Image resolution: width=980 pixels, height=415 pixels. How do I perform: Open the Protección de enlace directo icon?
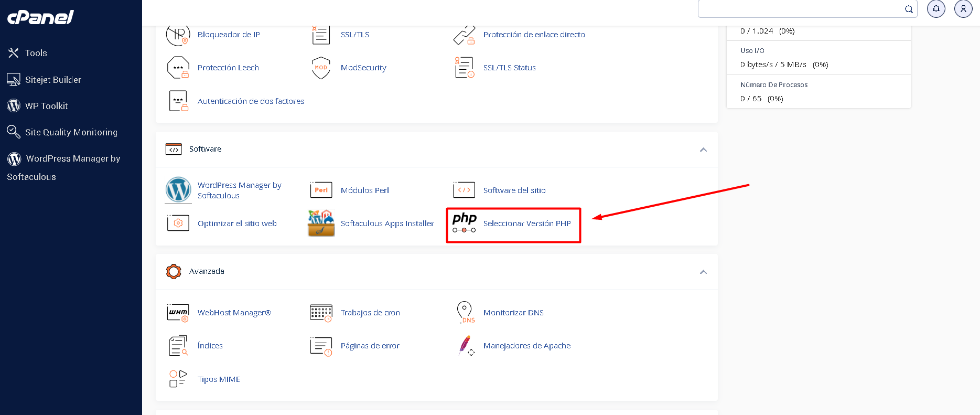point(464,35)
